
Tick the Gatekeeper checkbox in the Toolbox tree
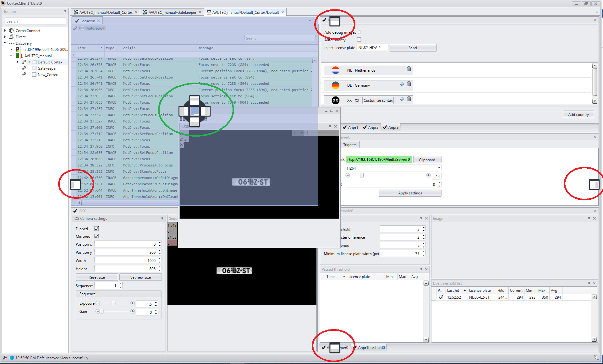click(x=34, y=68)
